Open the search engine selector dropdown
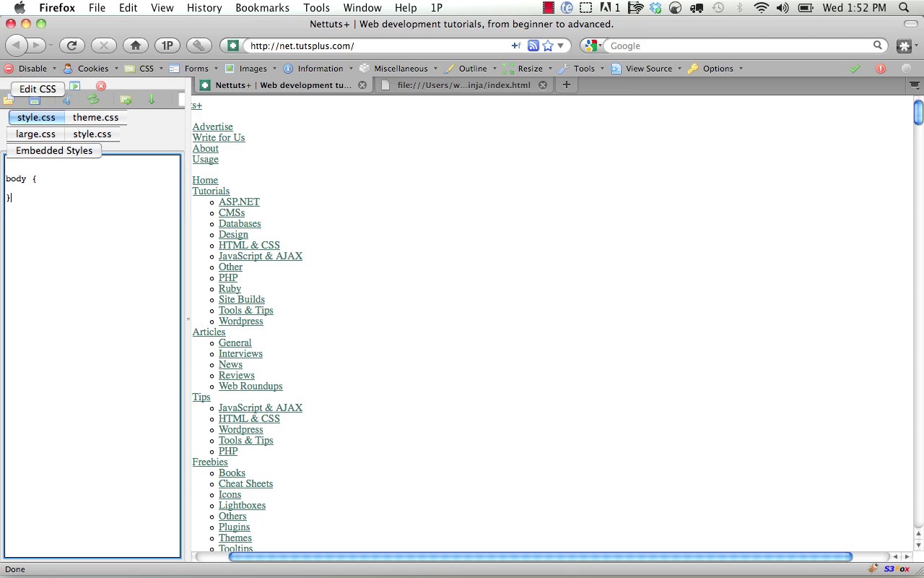The width and height of the screenshot is (924, 578). 593,46
